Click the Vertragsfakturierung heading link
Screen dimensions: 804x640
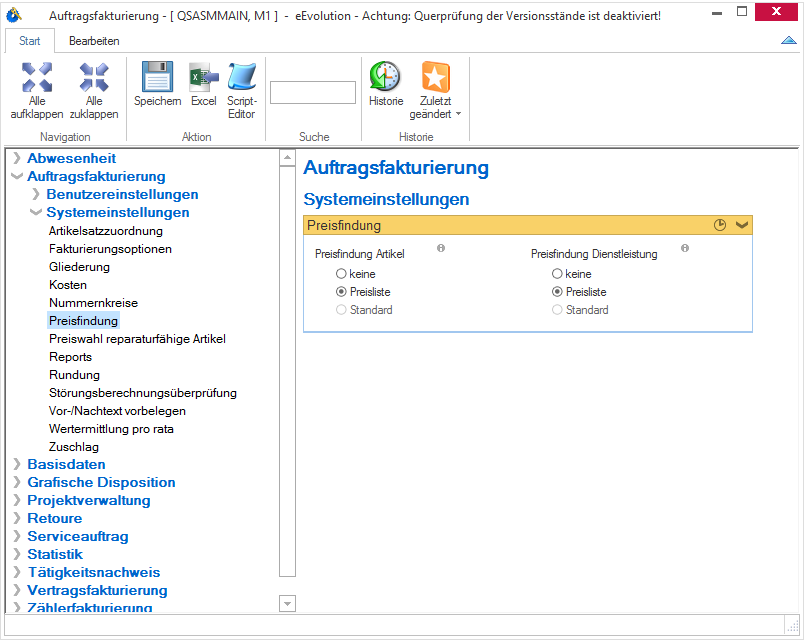tap(97, 590)
